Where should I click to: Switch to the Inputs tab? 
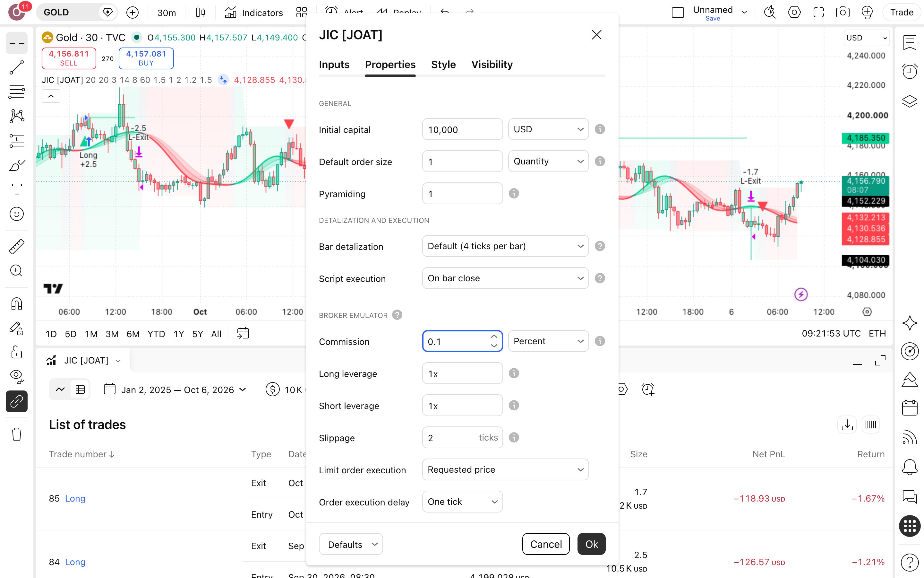(x=334, y=65)
